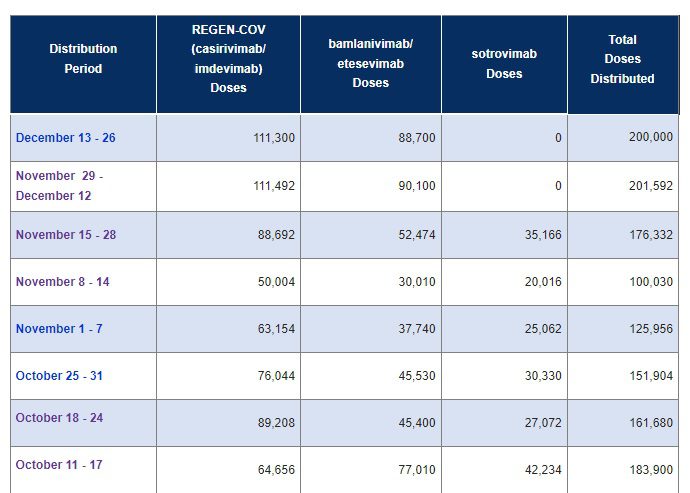Open the November 1 - 7 link
Screen dimensions: 690x493
point(59,329)
